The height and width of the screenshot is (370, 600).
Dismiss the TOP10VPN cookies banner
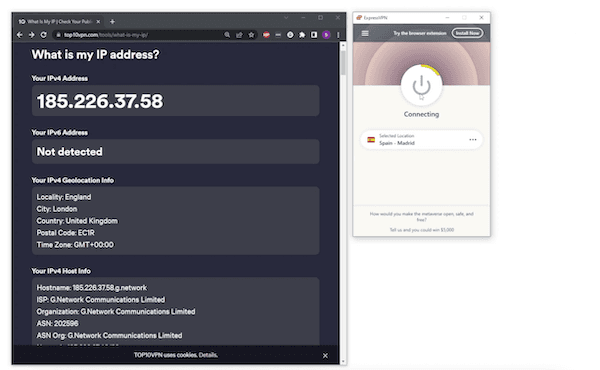pos(325,355)
